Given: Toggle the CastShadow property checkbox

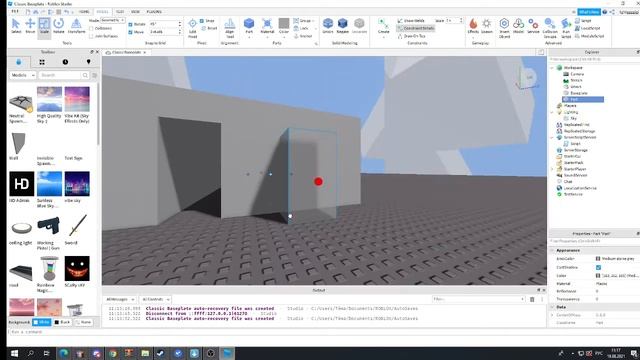Looking at the screenshot, I should [x=598, y=267].
